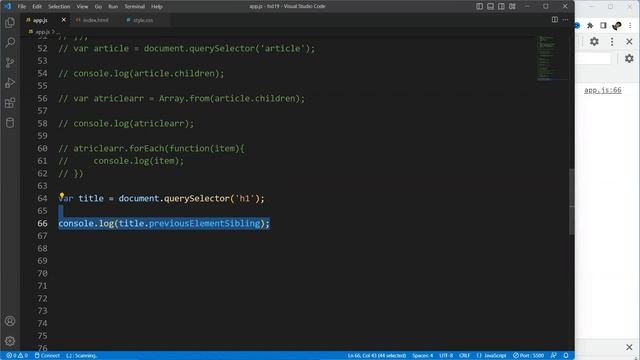The image size is (640, 360).
Task: Open the editor More Actions ellipsis
Action: (x=565, y=20)
